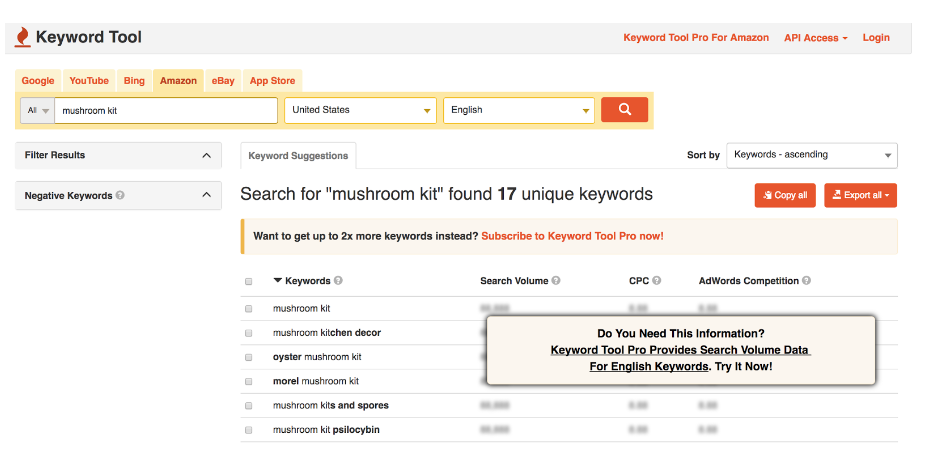The width and height of the screenshot is (941, 452).
Task: Check the box for 'mushroom kit' row
Action: click(248, 309)
